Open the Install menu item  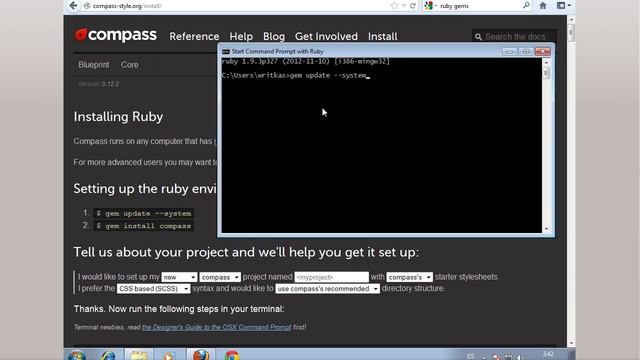(x=382, y=36)
